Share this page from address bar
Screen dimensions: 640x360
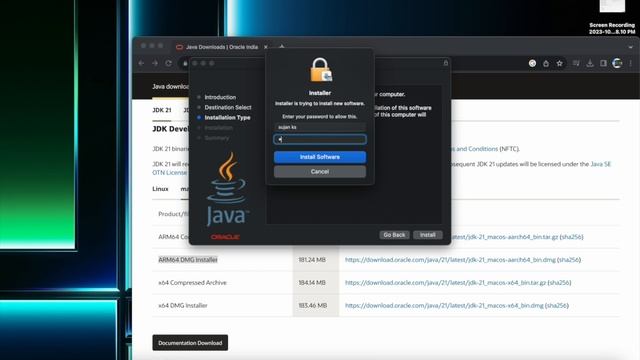click(x=546, y=63)
